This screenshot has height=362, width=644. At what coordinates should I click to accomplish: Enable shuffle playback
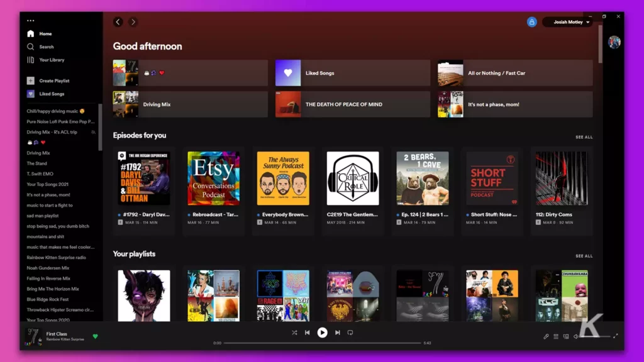click(x=294, y=333)
